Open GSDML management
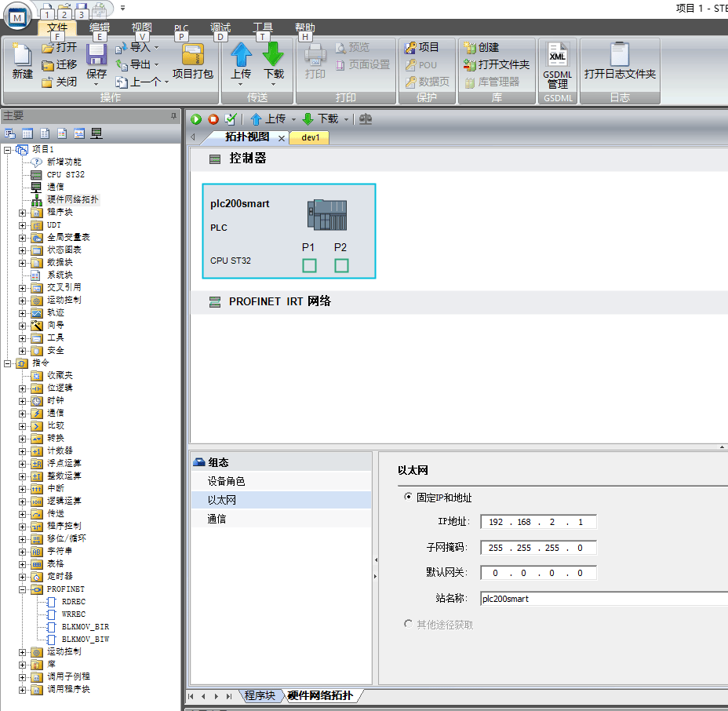Image resolution: width=728 pixels, height=711 pixels. [x=557, y=65]
